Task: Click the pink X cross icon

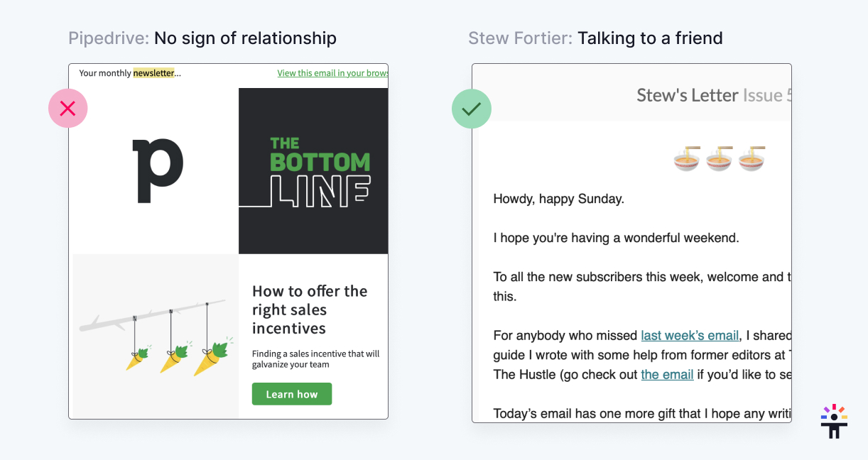Action: 67,108
